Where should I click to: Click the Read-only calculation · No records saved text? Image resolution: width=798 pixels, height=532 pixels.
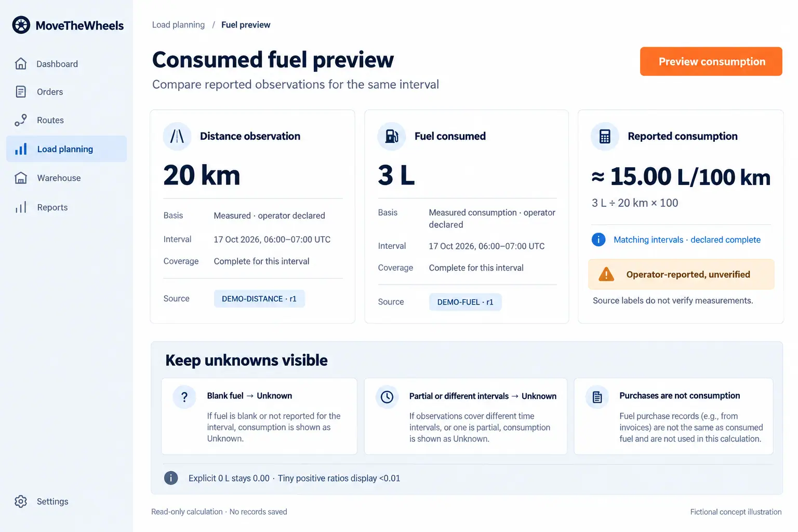(x=219, y=512)
